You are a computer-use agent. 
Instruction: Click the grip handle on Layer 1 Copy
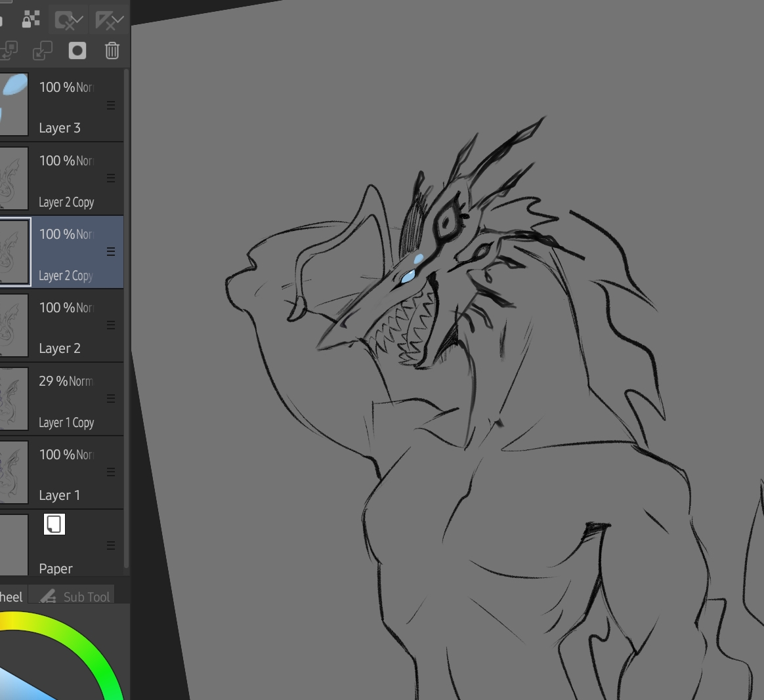coord(111,399)
